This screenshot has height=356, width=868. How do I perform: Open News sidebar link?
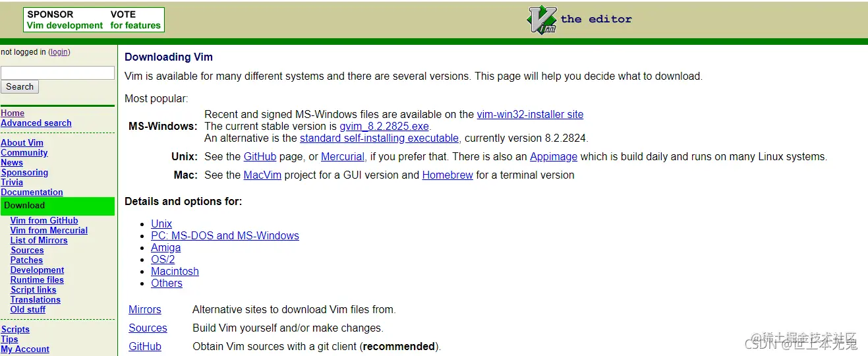click(x=12, y=163)
